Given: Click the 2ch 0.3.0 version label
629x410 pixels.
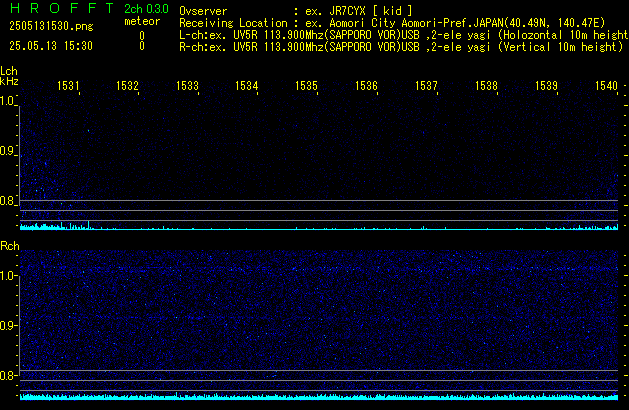Looking at the screenshot, I should coord(146,8).
